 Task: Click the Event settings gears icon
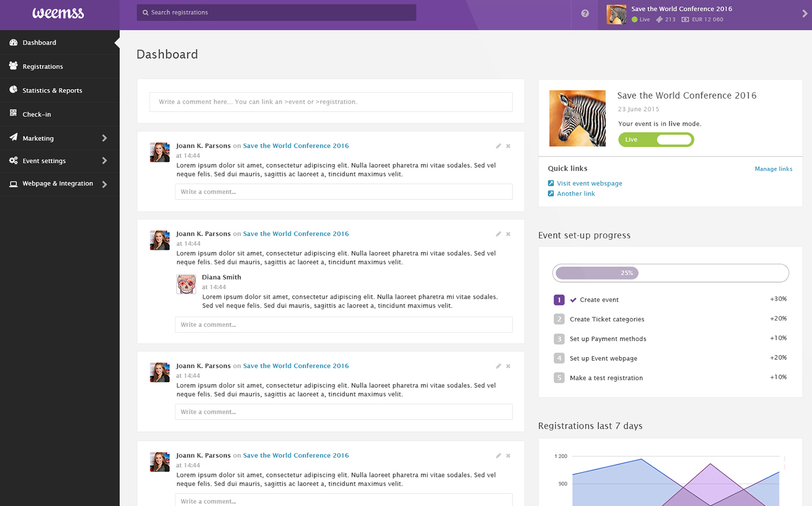coord(13,160)
